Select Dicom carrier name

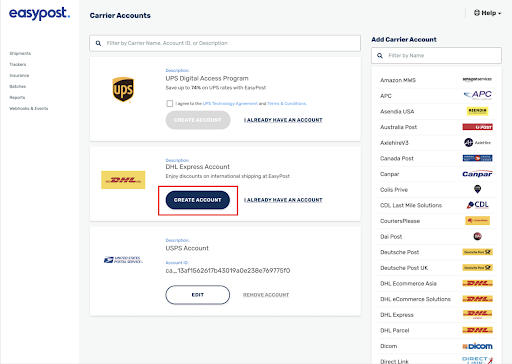(x=389, y=346)
